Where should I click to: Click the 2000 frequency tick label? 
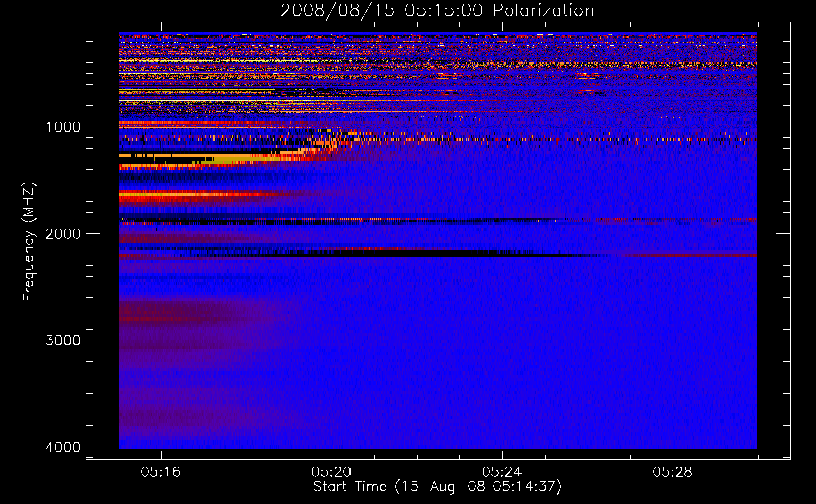pos(63,233)
